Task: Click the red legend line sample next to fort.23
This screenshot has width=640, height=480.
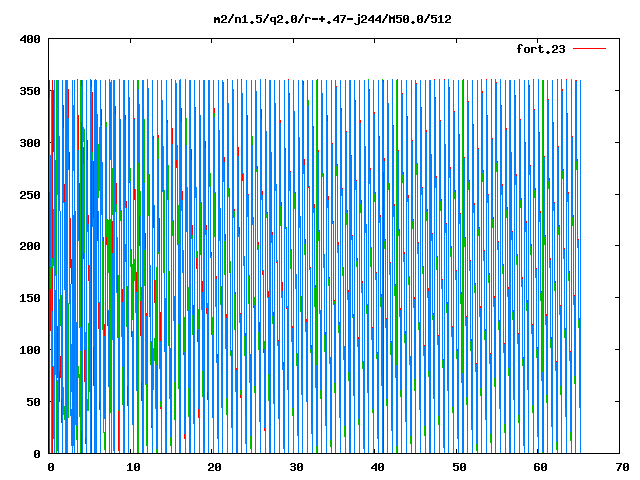Action: coord(589,49)
